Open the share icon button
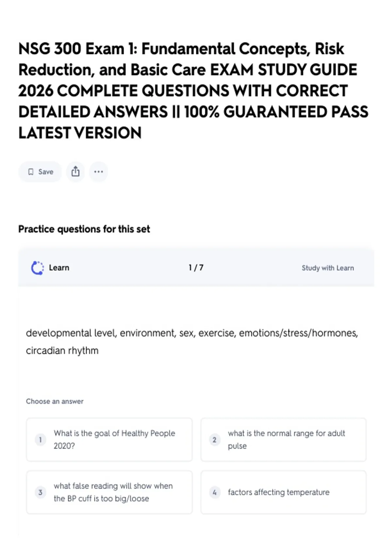The height and width of the screenshot is (556, 392). [75, 172]
